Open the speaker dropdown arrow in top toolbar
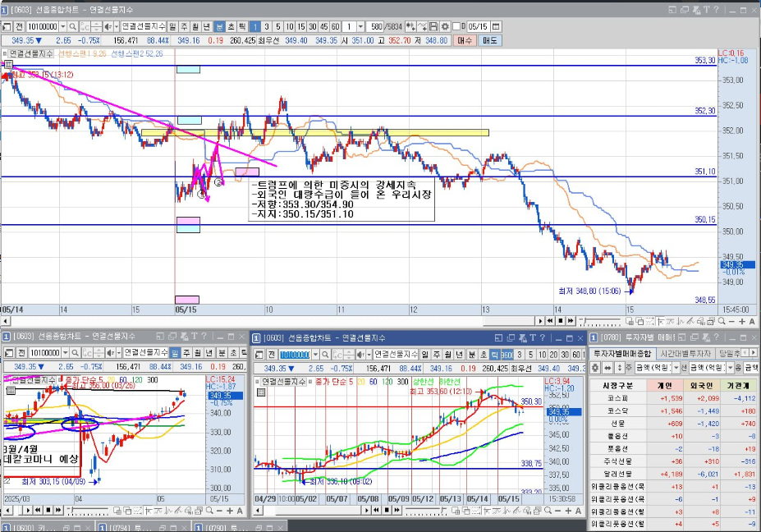This screenshot has width=761, height=532. tap(116, 27)
